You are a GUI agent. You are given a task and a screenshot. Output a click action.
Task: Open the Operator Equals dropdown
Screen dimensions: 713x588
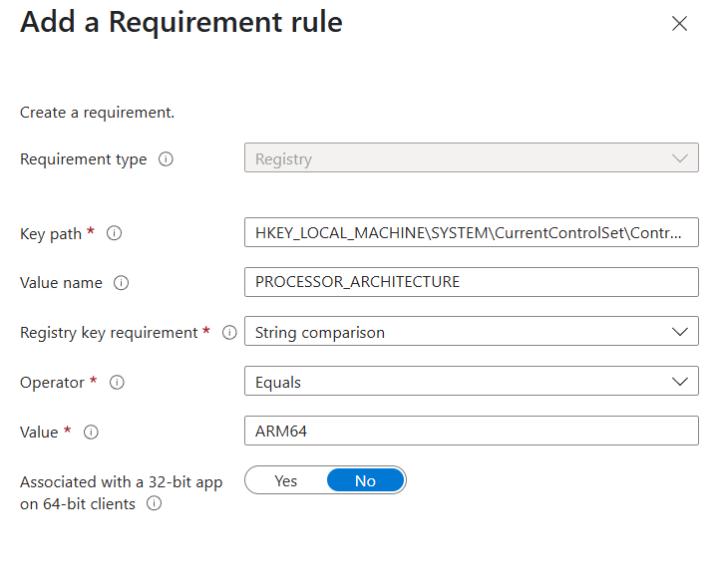pyautogui.click(x=471, y=382)
